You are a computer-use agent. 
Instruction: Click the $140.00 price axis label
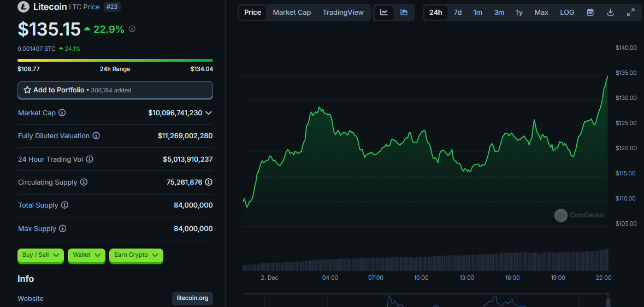(626, 48)
